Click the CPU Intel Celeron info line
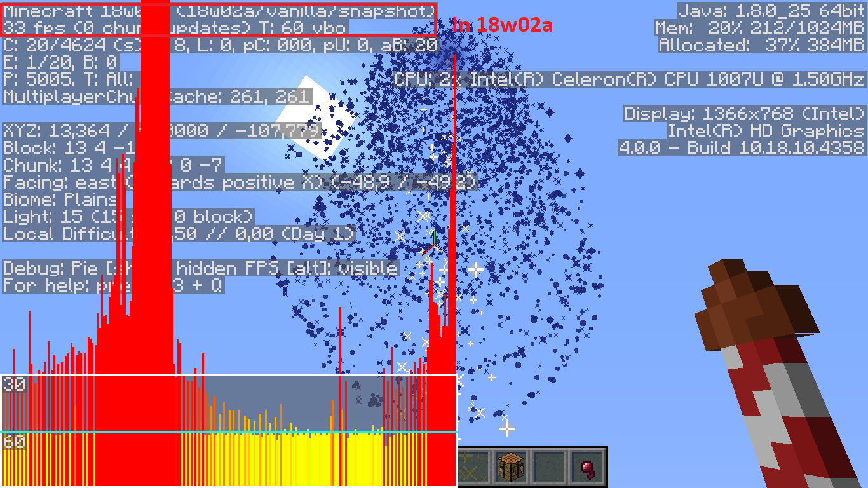Image resolution: width=868 pixels, height=488 pixels. click(x=629, y=79)
